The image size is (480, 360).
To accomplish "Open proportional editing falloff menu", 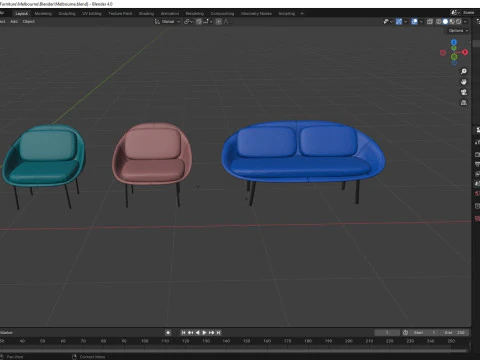I will [x=226, y=22].
